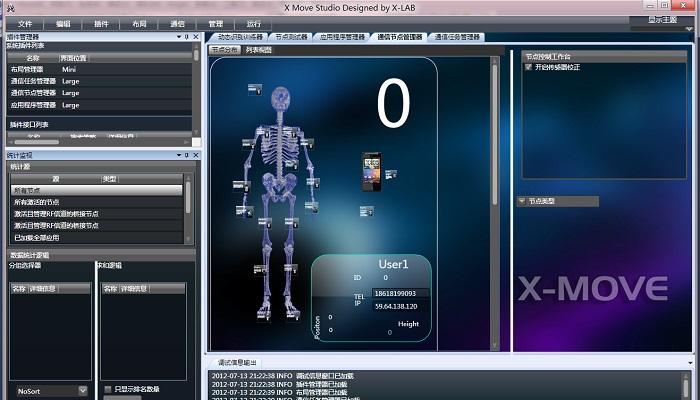Select the node marker on the right thigh bone
700x400 pixels.
(292, 222)
